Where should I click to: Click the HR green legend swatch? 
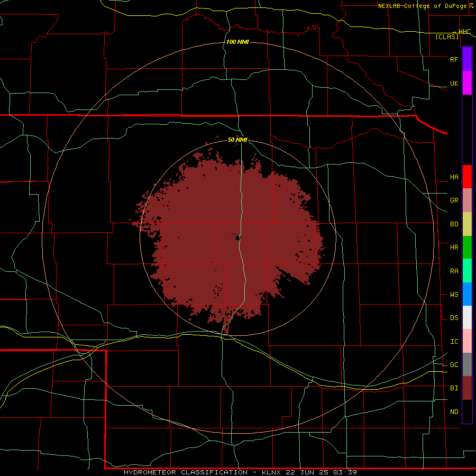click(x=467, y=248)
